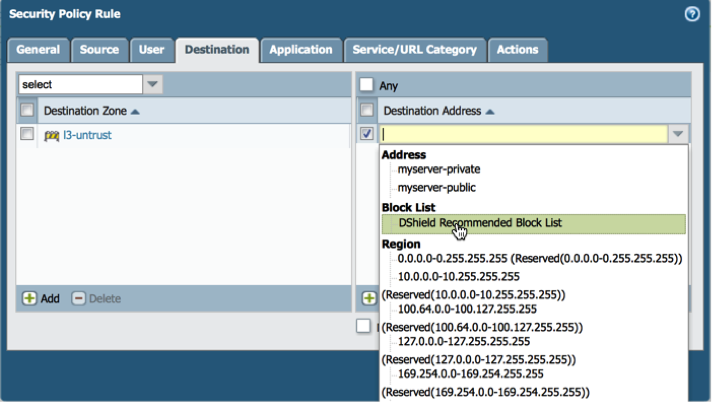Image resolution: width=712 pixels, height=402 pixels.
Task: Select DShield Recommended Block List
Action: (x=534, y=223)
